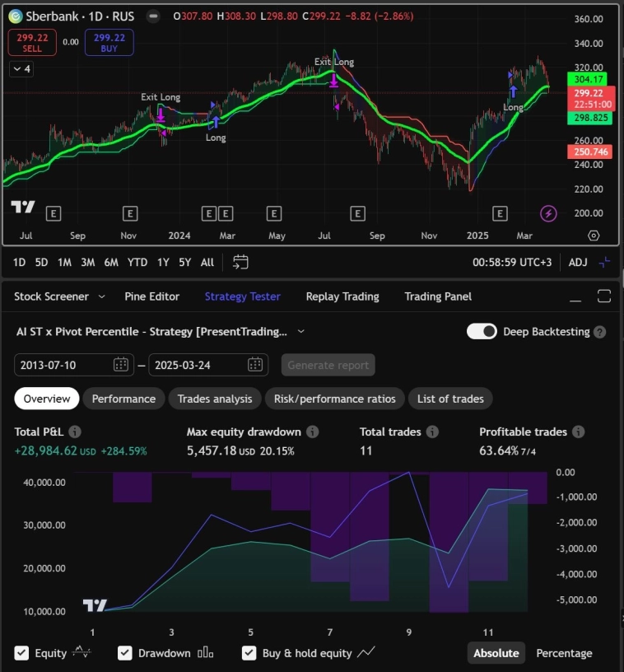Select the Overview report tab

[47, 399]
